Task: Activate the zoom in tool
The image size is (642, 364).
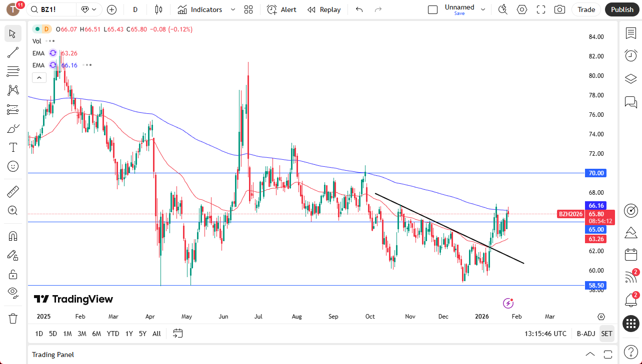Action: pyautogui.click(x=13, y=210)
